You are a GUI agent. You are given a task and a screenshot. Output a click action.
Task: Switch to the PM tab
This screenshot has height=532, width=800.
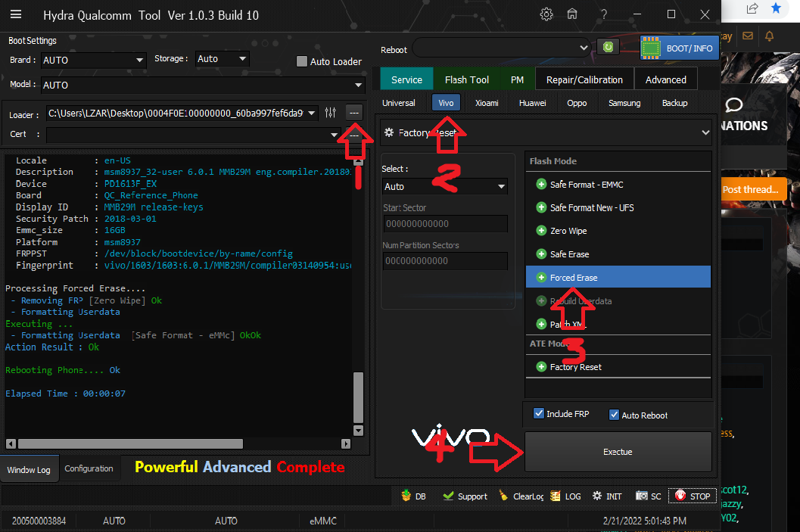[x=518, y=79]
